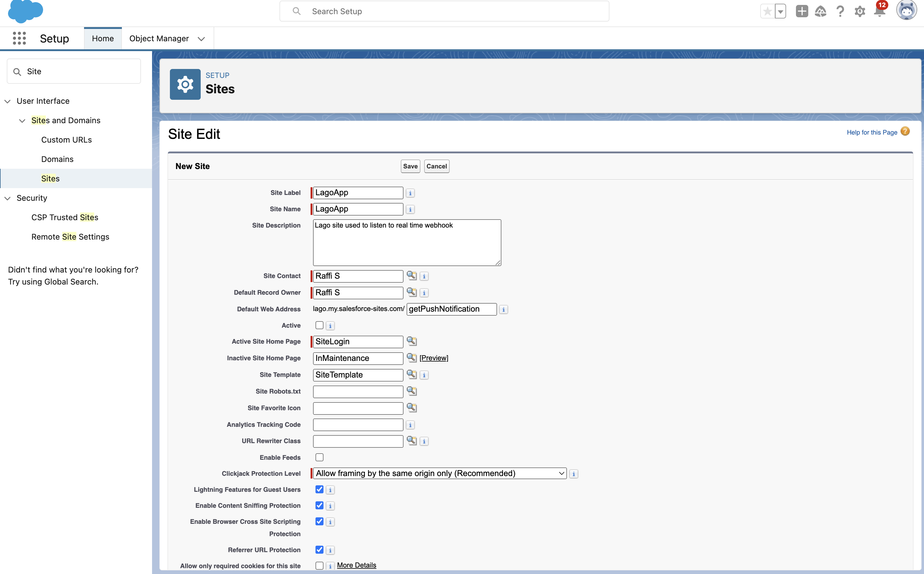Image resolution: width=924 pixels, height=574 pixels.
Task: Click info icon beside Referrer URL Protection
Action: pyautogui.click(x=330, y=550)
